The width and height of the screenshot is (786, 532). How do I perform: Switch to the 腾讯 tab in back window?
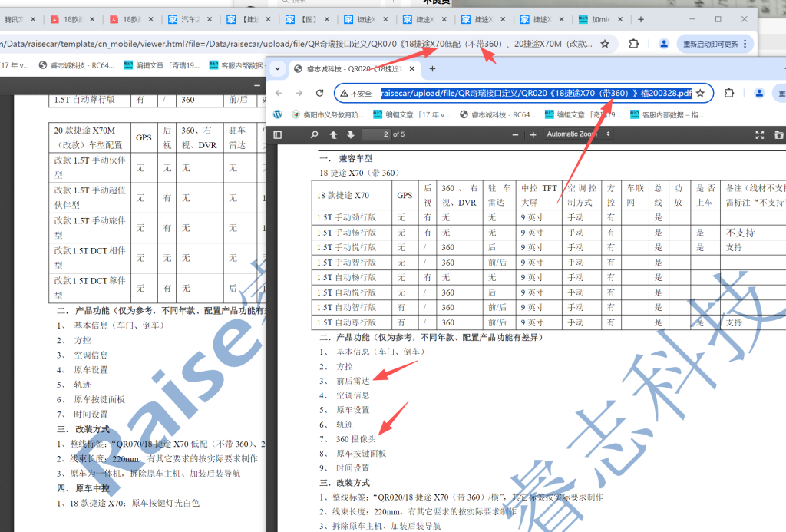pos(14,19)
